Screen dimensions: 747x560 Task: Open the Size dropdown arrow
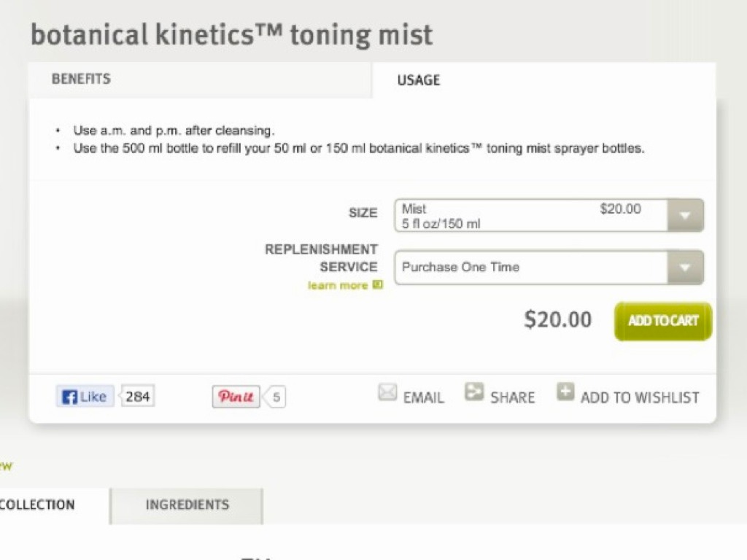pyautogui.click(x=685, y=216)
